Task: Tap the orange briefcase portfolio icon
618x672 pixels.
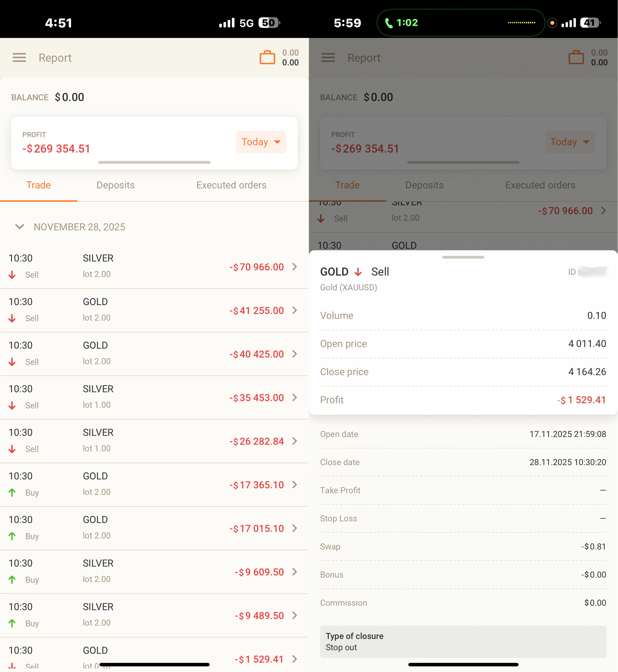Action: (267, 57)
